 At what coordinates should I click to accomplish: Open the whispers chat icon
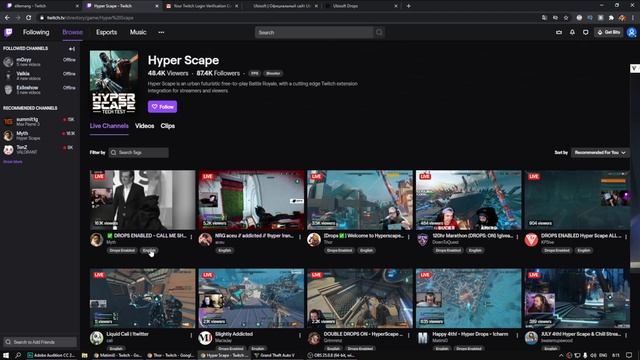[x=586, y=32]
